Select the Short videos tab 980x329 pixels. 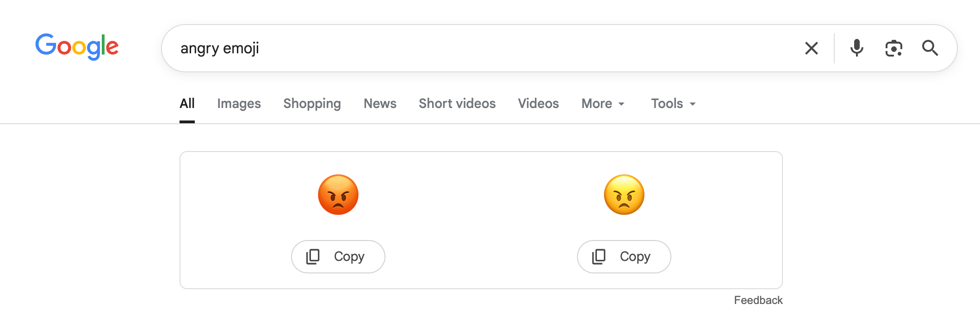click(457, 104)
